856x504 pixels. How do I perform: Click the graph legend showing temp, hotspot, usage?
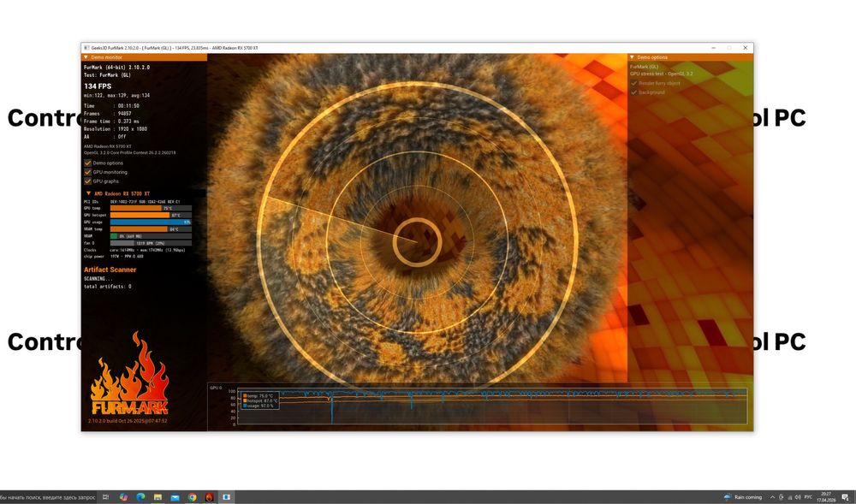point(260,401)
